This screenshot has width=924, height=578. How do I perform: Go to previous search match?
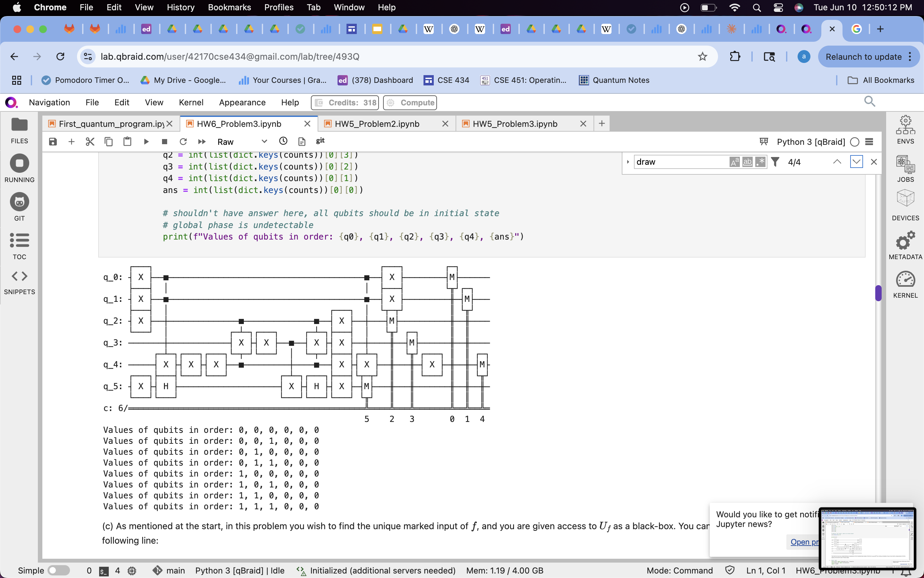[837, 162]
